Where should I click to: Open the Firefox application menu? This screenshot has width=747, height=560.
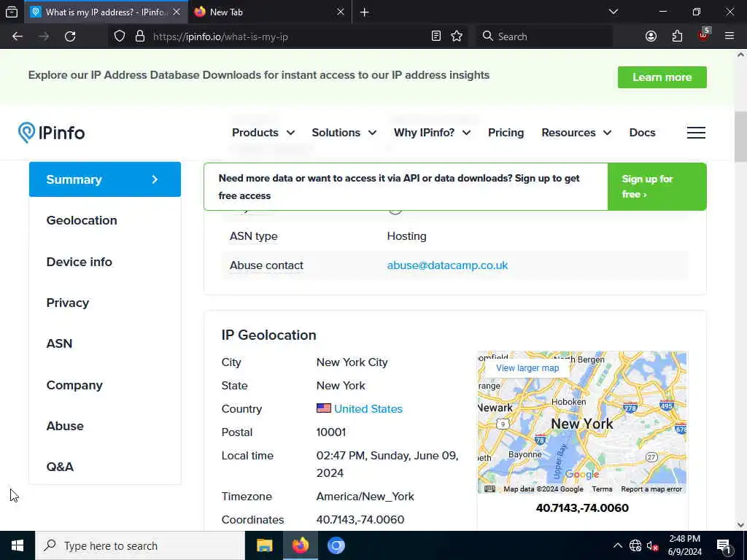pos(729,36)
